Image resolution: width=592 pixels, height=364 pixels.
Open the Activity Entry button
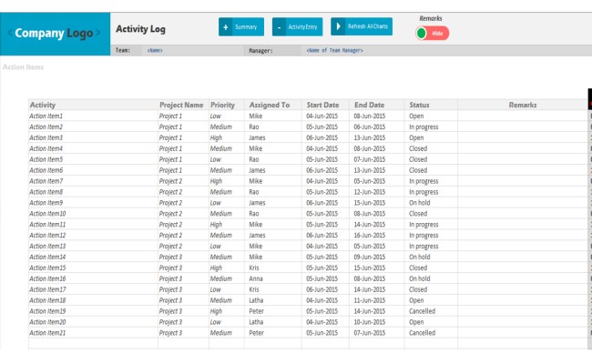(x=298, y=27)
